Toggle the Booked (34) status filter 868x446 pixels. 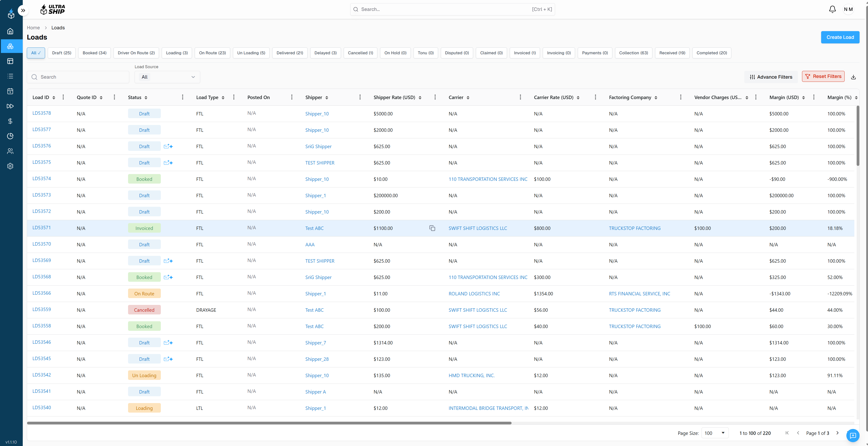coord(94,53)
